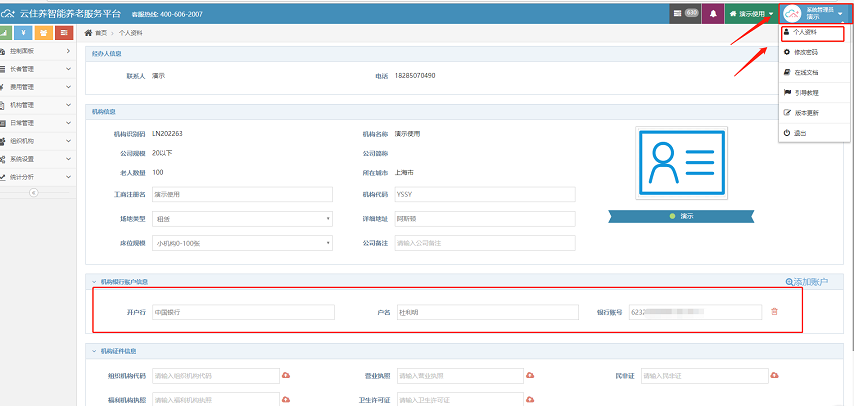Open the messages icon with 633 badge
The height and width of the screenshot is (406, 854).
[x=685, y=13]
